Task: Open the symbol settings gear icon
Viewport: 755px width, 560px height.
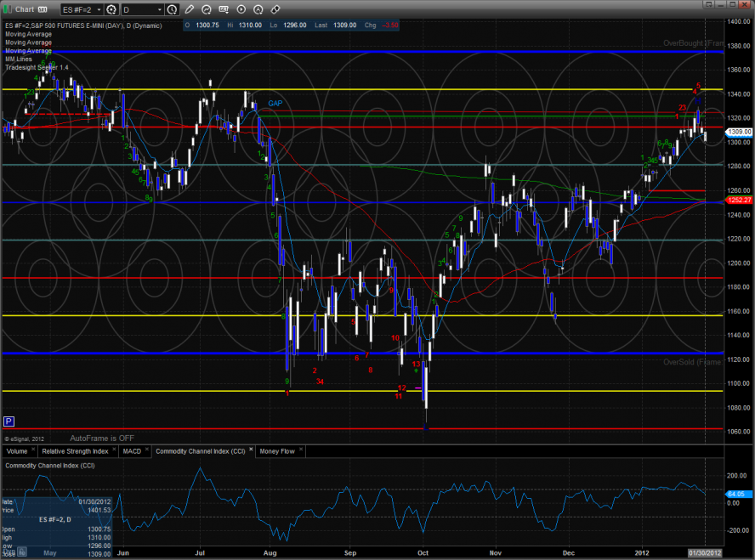Action: click(x=111, y=9)
